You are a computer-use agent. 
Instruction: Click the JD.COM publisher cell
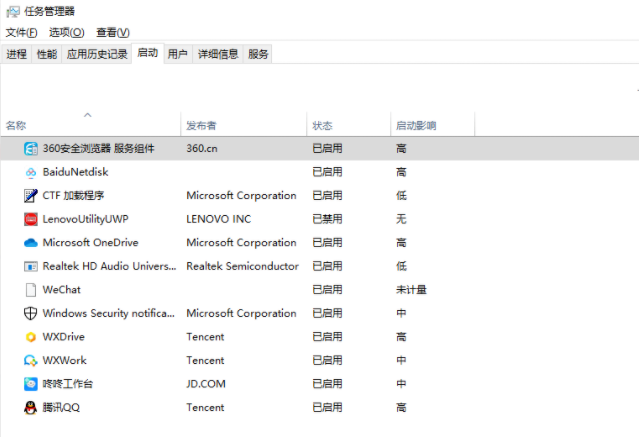click(x=206, y=384)
